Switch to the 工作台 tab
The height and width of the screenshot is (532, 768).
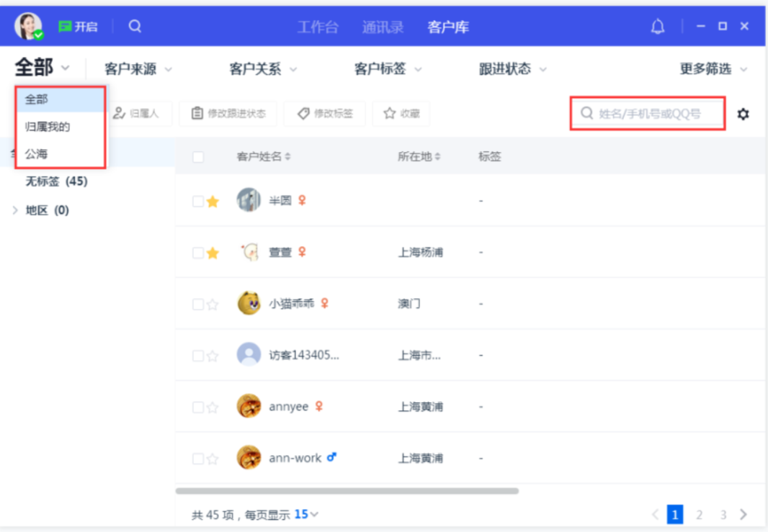click(318, 27)
